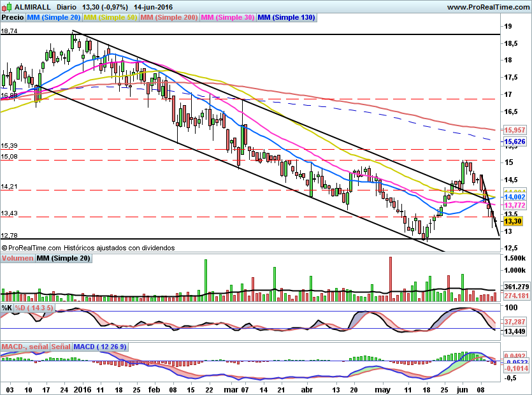Open the %D (14 3 5) stochastic settings
The height and width of the screenshot is (395, 532).
coord(34,308)
